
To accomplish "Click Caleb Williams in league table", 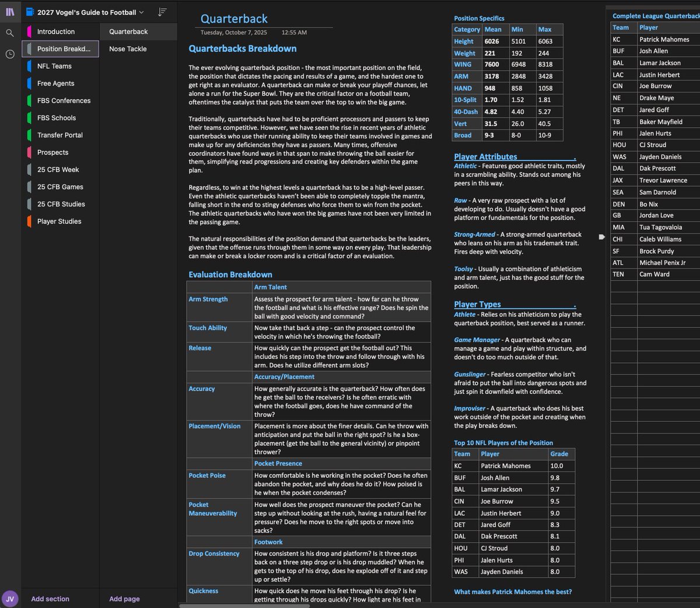I will tap(660, 239).
